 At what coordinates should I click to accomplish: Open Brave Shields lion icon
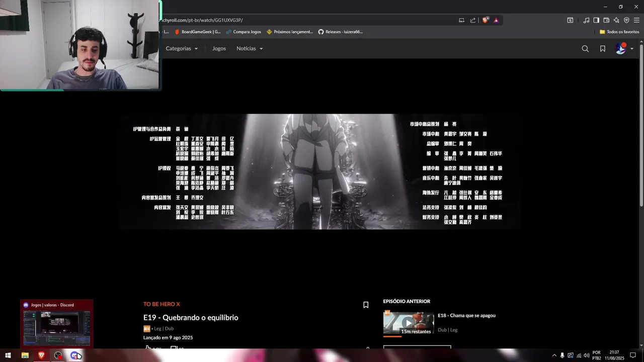tap(485, 20)
